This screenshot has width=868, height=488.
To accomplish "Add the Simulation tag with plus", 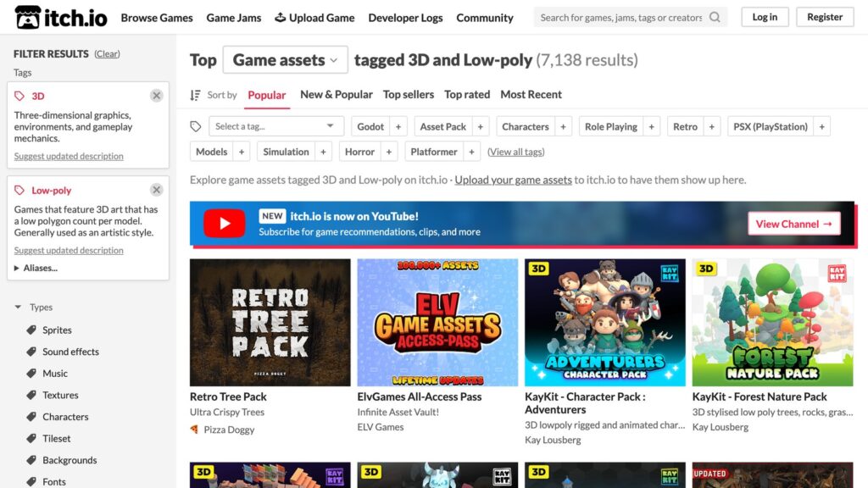I will [x=323, y=152].
